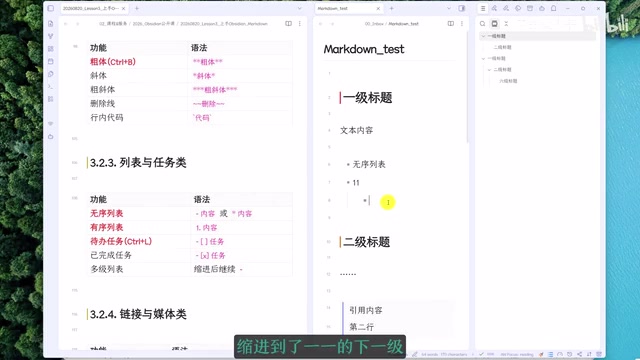This screenshot has width=640, height=360.
Task: Navigate back in the Markdown_test pane
Action: 320,24
